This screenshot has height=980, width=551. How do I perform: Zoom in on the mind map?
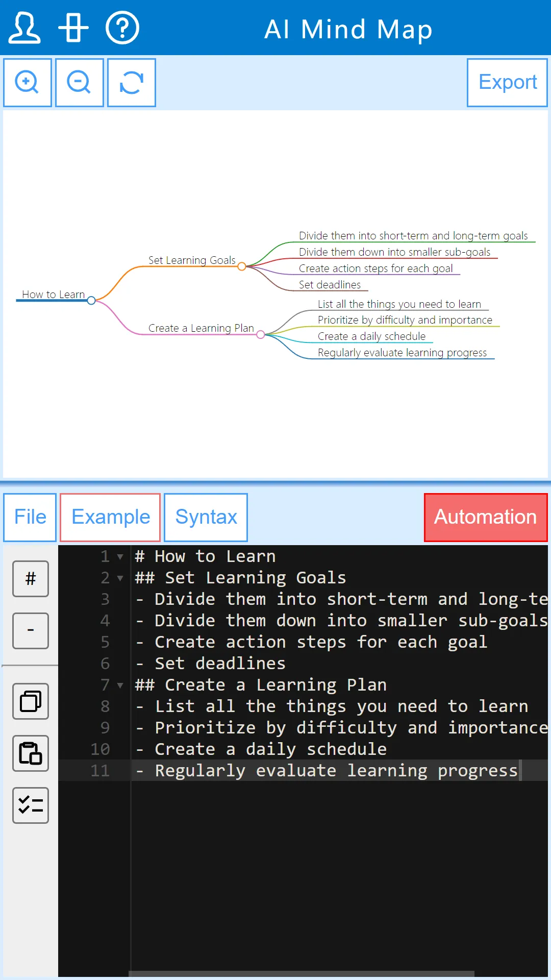pos(28,83)
